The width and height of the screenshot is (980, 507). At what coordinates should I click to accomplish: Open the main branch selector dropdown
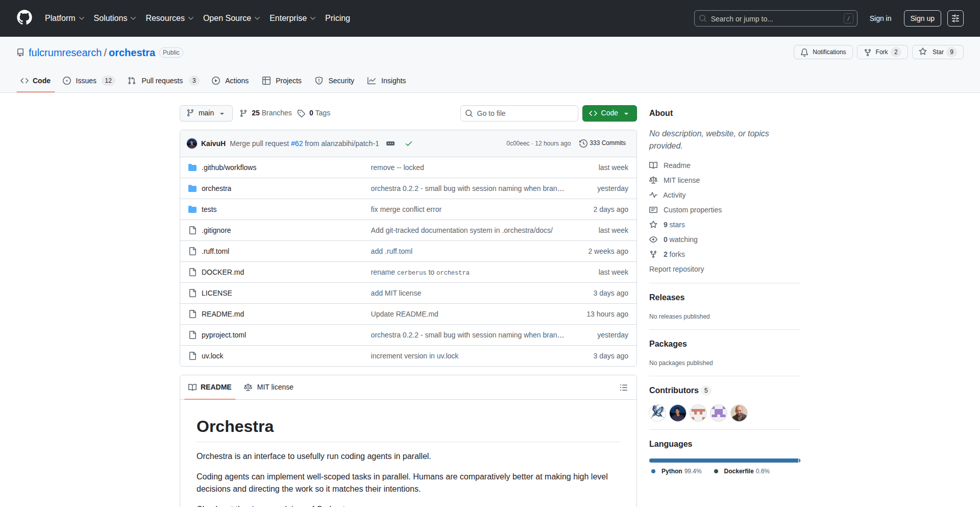pyautogui.click(x=206, y=113)
